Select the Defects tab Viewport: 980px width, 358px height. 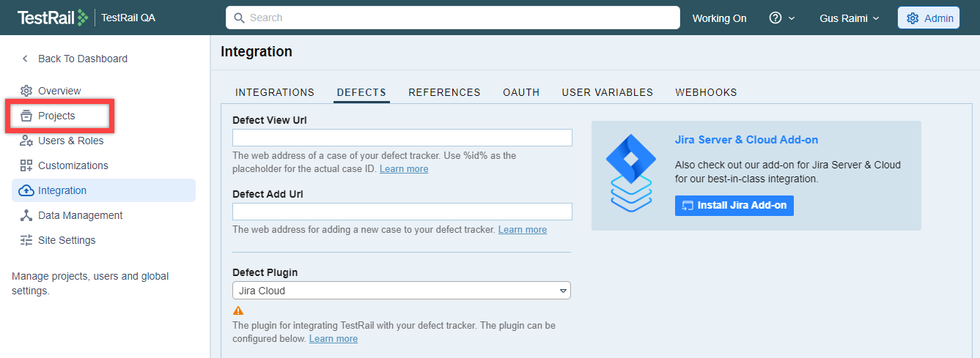point(361,92)
